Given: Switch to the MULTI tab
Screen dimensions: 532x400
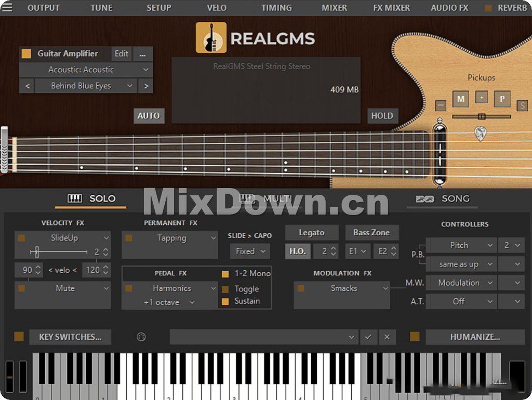Looking at the screenshot, I should coord(266,199).
